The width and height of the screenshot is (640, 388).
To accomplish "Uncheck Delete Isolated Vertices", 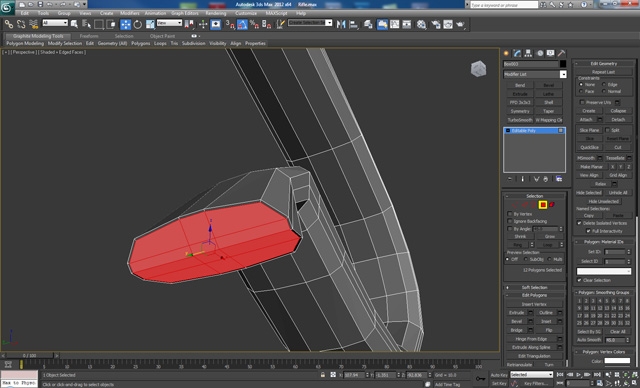I will [x=579, y=223].
